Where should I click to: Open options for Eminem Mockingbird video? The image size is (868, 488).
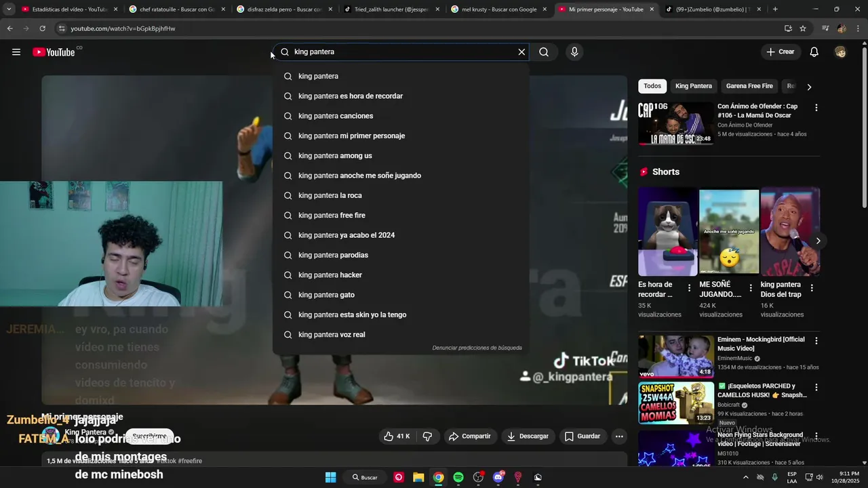816,341
